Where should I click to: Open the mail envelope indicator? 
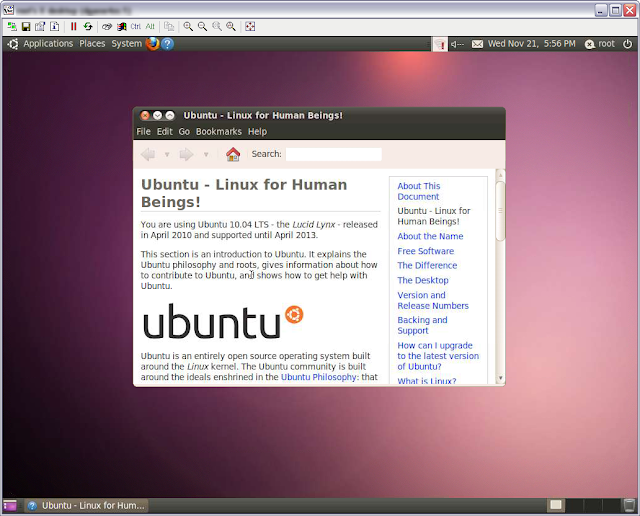coord(477,44)
